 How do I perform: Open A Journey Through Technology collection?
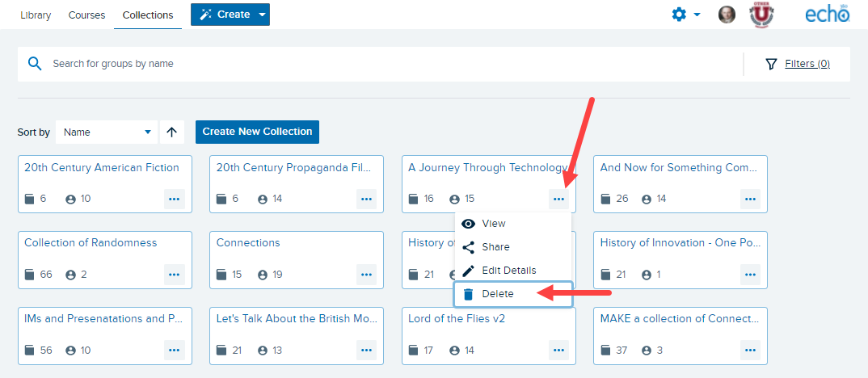[487, 168]
